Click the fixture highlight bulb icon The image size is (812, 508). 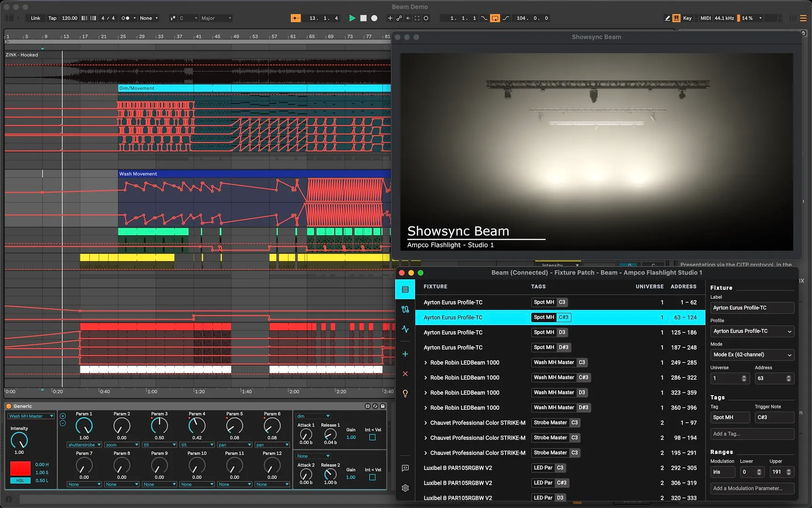pos(405,393)
